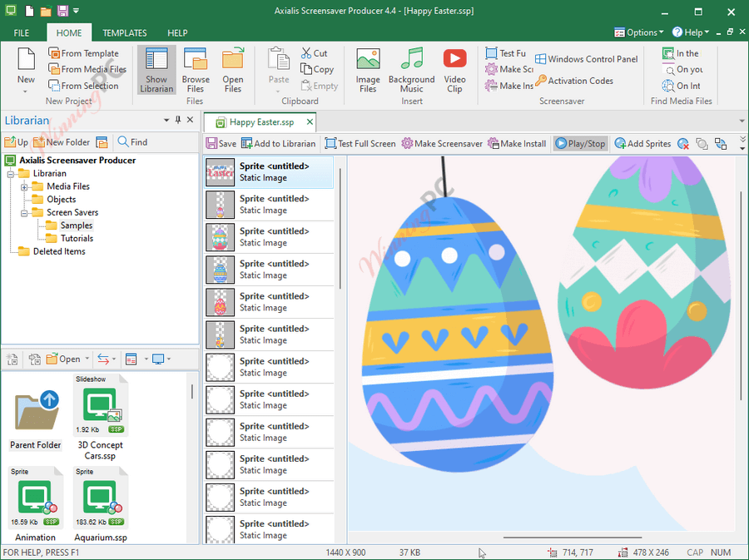Choose From Selection project option
Screen dimensions: 749x560
pos(83,86)
